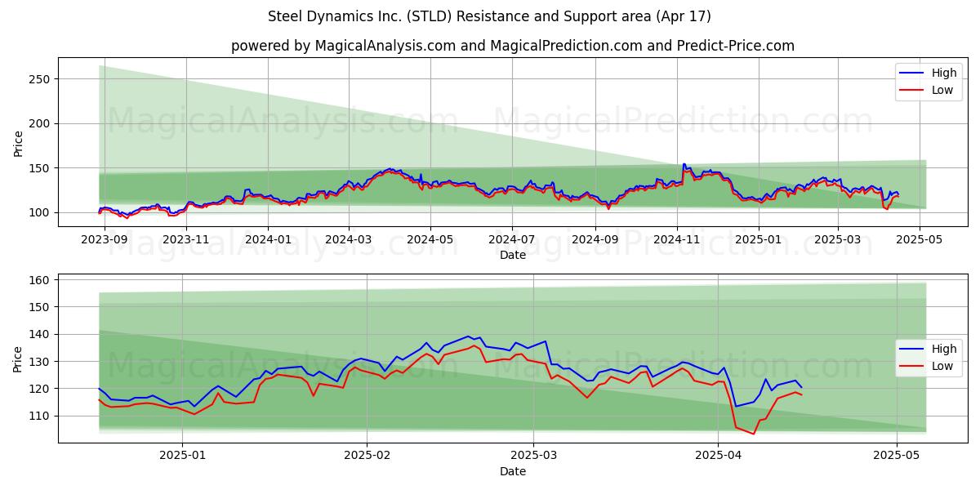980x490 pixels.
Task: Click the top chart x-axis label '2024-05'
Action: point(430,239)
